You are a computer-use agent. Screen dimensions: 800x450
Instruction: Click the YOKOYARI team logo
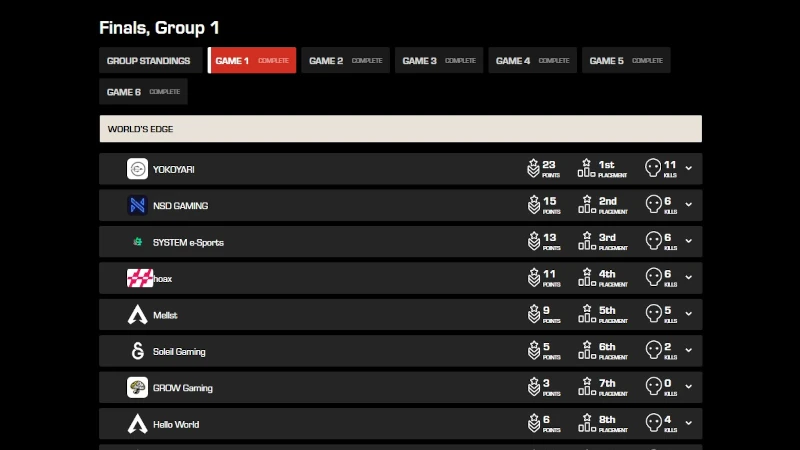[137, 169]
